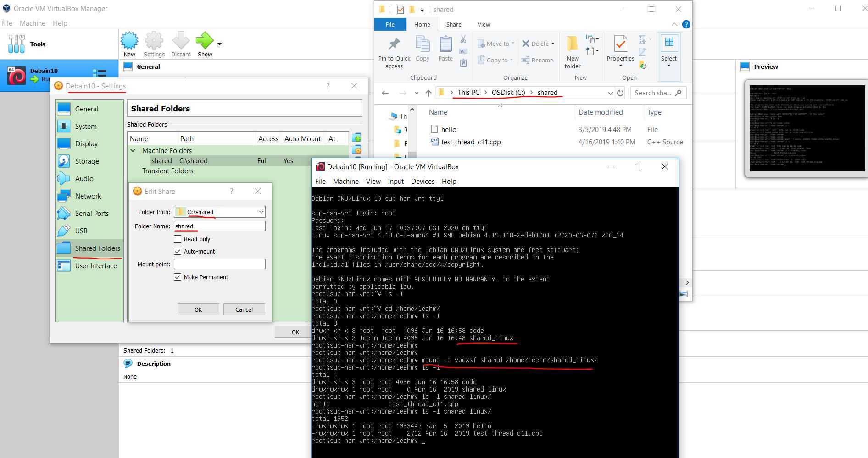The height and width of the screenshot is (458, 868).
Task: Click the Explorer address bar refresh icon
Action: (x=620, y=93)
